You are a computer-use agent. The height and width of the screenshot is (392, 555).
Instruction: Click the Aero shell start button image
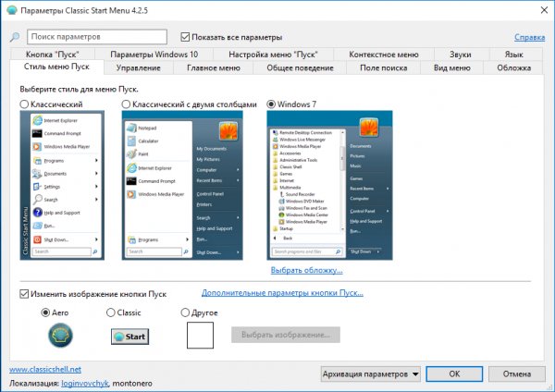tap(60, 335)
